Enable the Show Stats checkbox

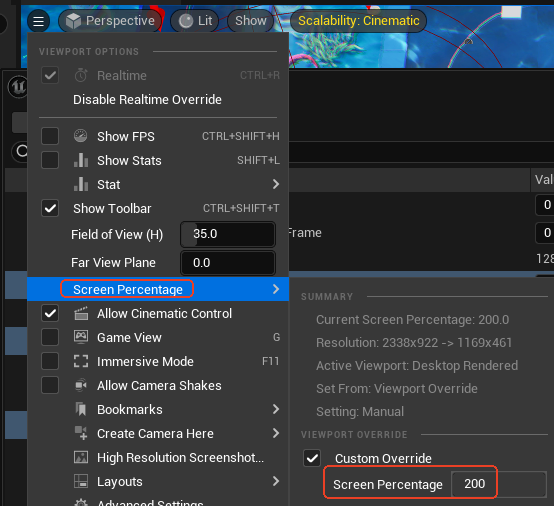pyautogui.click(x=50, y=160)
